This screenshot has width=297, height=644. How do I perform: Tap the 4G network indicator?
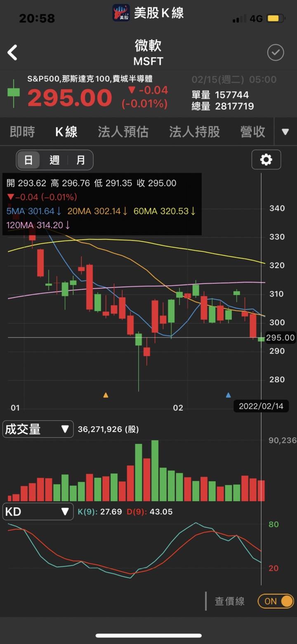[256, 19]
